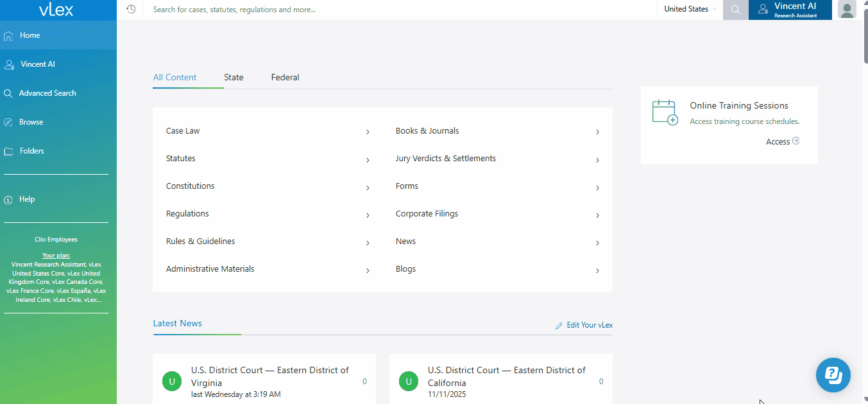Open Folders in the sidebar
868x404 pixels.
pos(31,151)
